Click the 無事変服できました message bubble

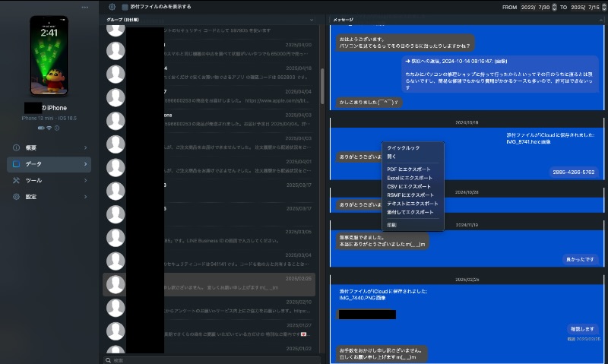coord(382,241)
